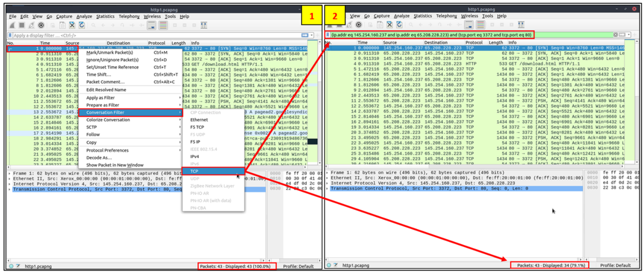This screenshot has width=644, height=274.
Task: Expand Ethernet II row in left window
Action: (10, 179)
